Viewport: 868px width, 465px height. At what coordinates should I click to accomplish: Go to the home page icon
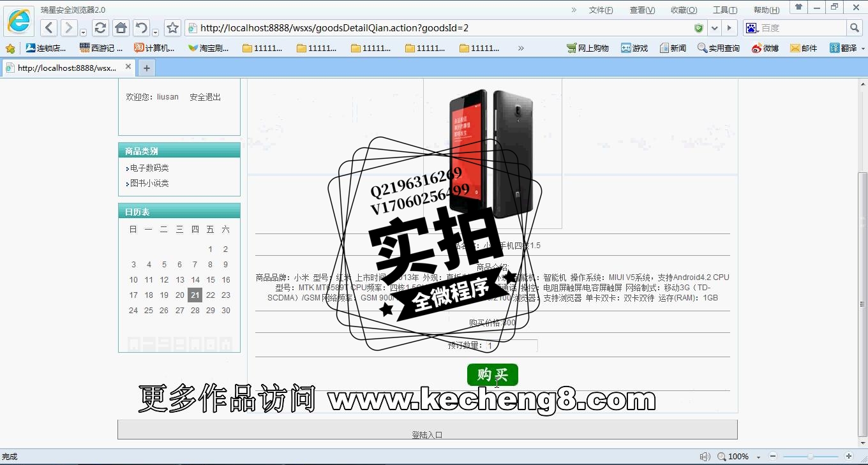(121, 28)
